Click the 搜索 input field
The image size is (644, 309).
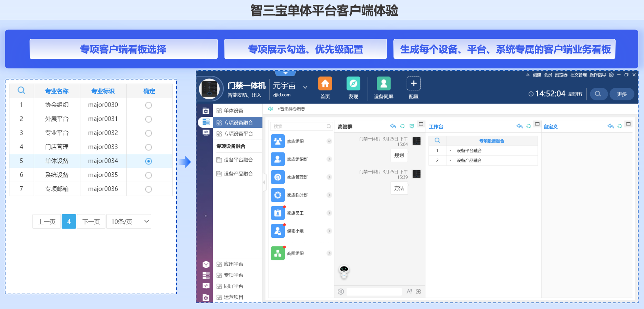(299, 126)
